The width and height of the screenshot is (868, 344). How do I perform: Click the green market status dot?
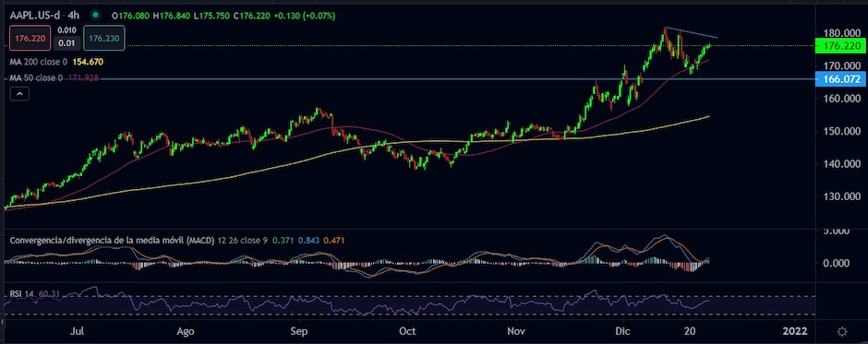coord(96,16)
